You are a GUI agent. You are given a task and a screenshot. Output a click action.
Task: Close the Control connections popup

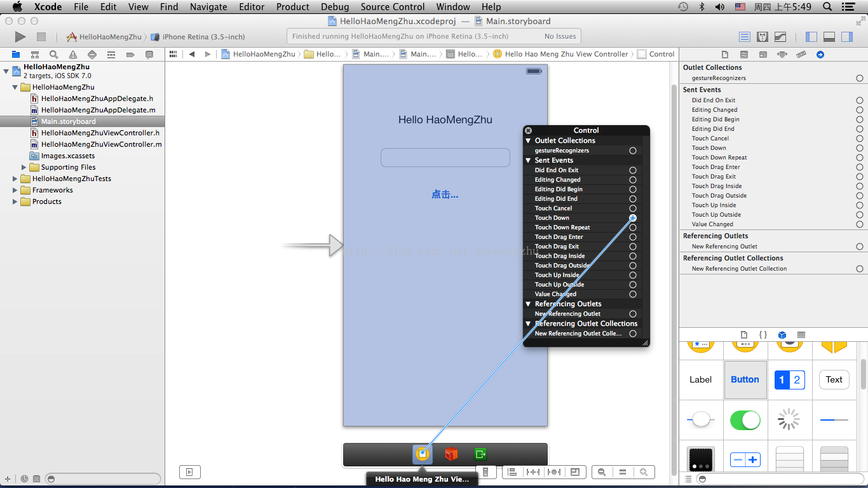pos(528,130)
